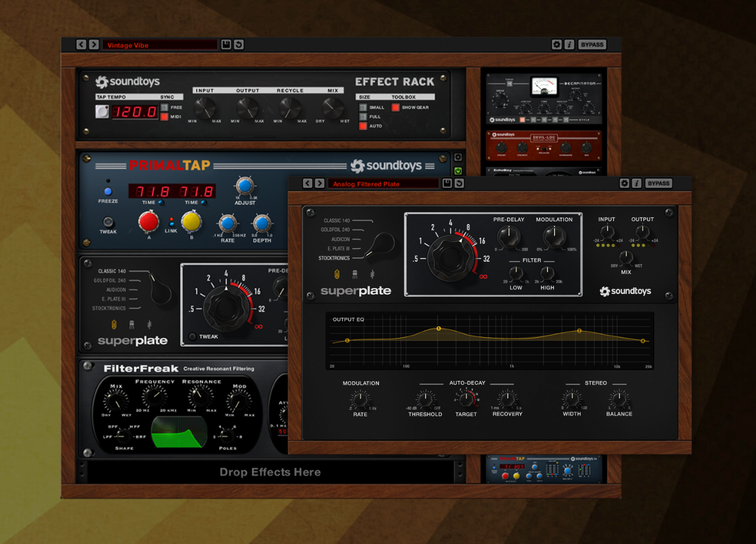Click PrimalTap Rate knob
Image resolution: width=756 pixels, height=544 pixels.
227,224
